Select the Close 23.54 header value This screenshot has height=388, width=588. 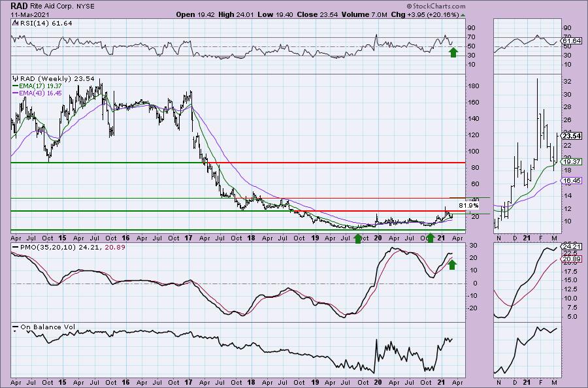318,14
